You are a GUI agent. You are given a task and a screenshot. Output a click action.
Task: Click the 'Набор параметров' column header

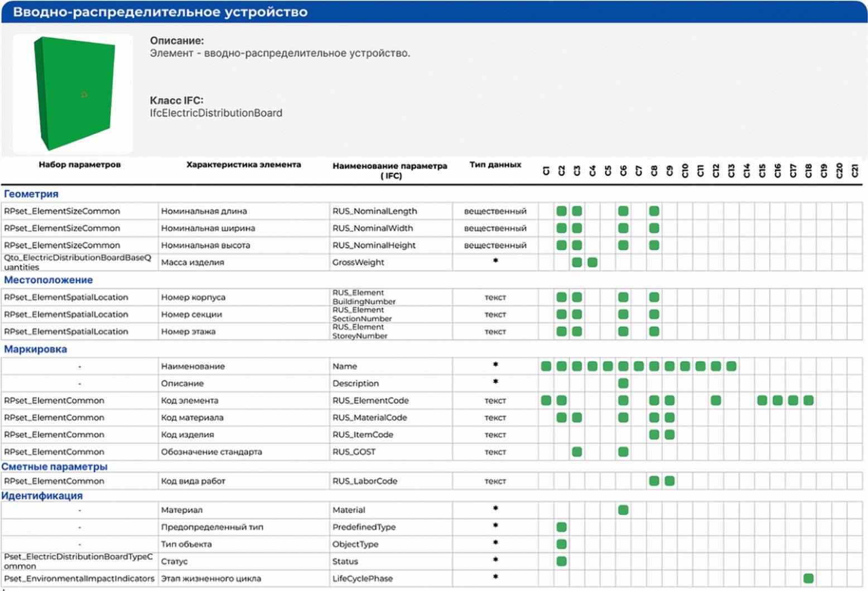pos(80,164)
